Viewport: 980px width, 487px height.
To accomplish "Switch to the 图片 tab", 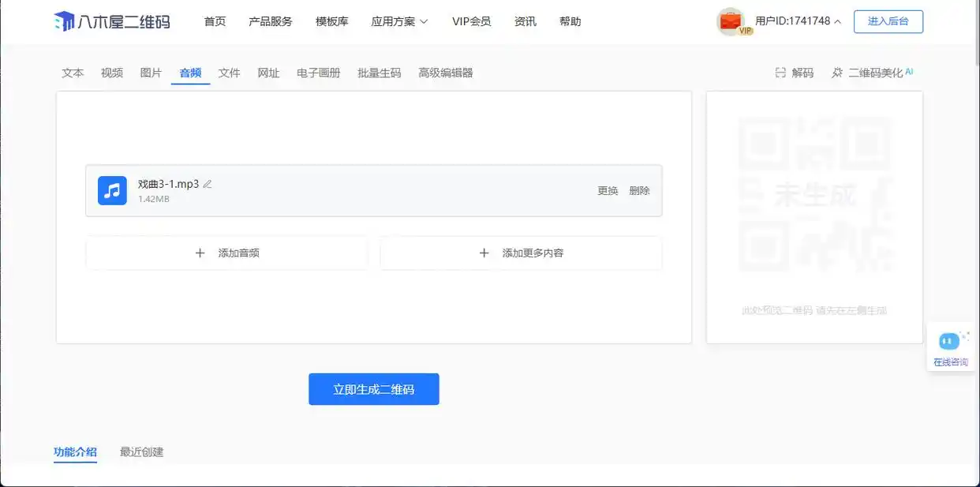I will click(x=151, y=73).
